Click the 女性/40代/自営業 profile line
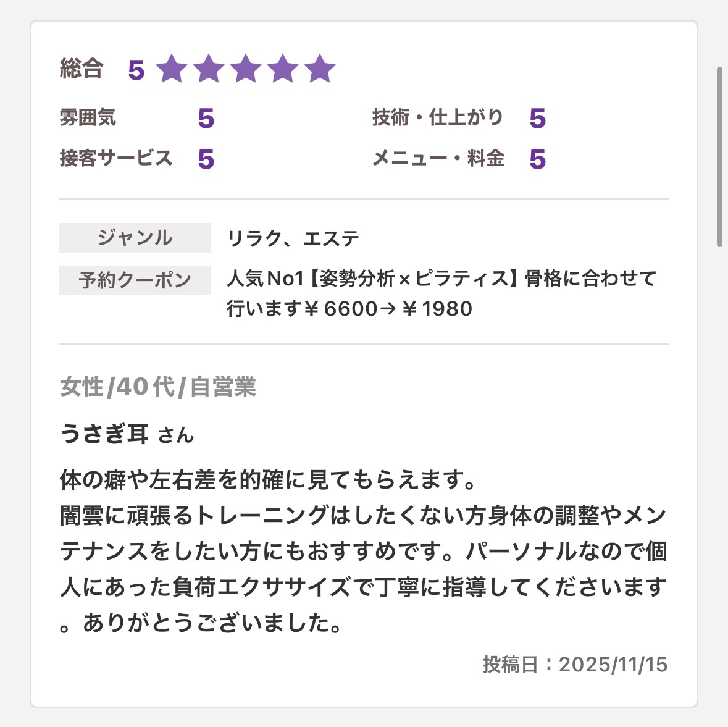The image size is (728, 727). [x=157, y=387]
